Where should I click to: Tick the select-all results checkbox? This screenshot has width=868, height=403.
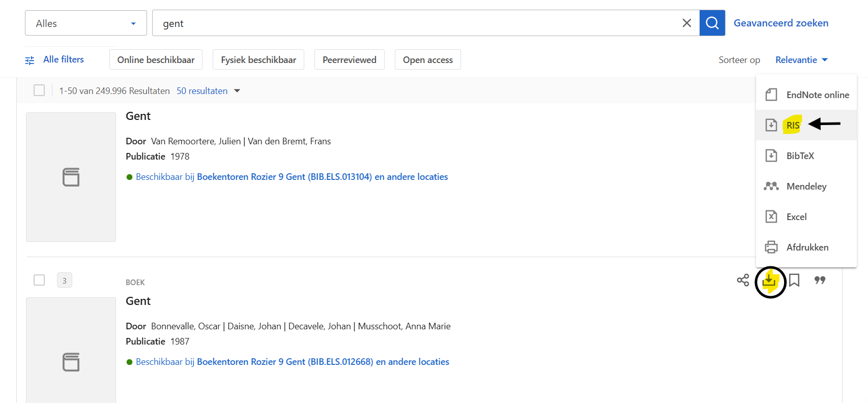[x=39, y=90]
